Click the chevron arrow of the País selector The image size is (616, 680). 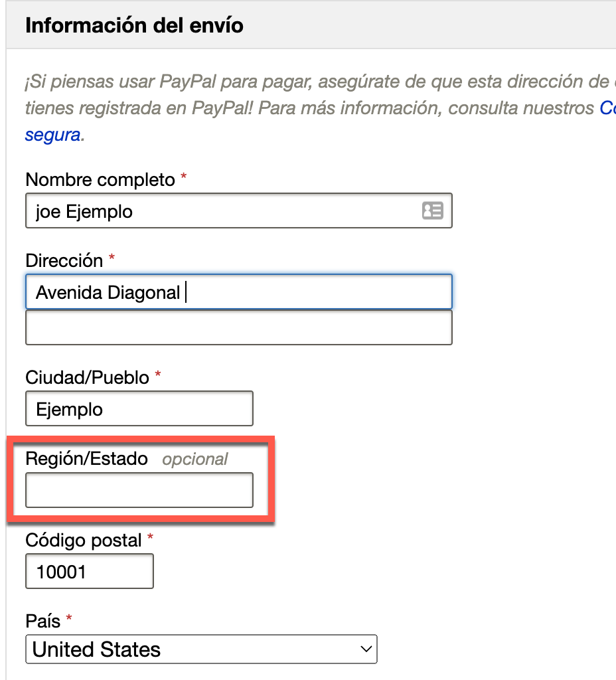[x=366, y=649]
